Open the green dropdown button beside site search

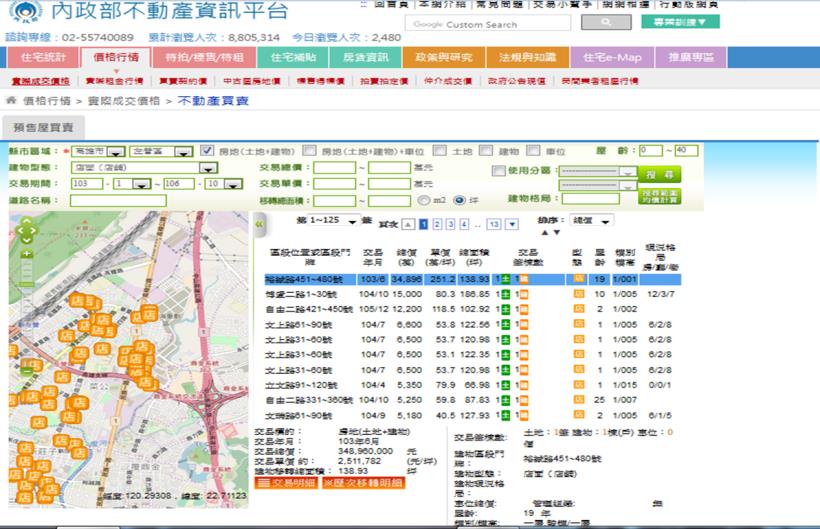pyautogui.click(x=680, y=21)
